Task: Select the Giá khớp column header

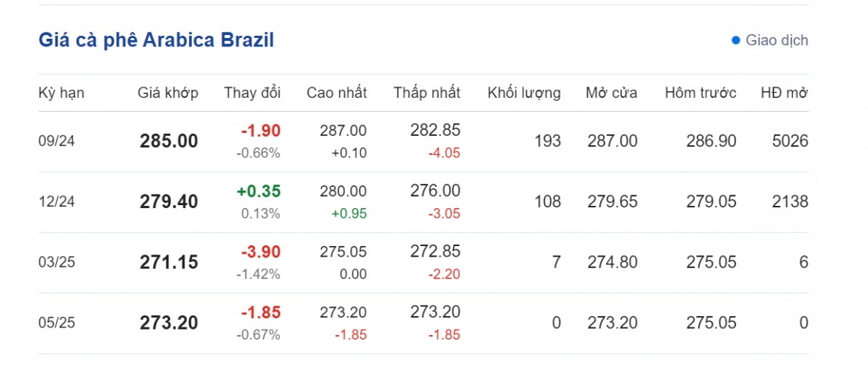Action: [168, 93]
